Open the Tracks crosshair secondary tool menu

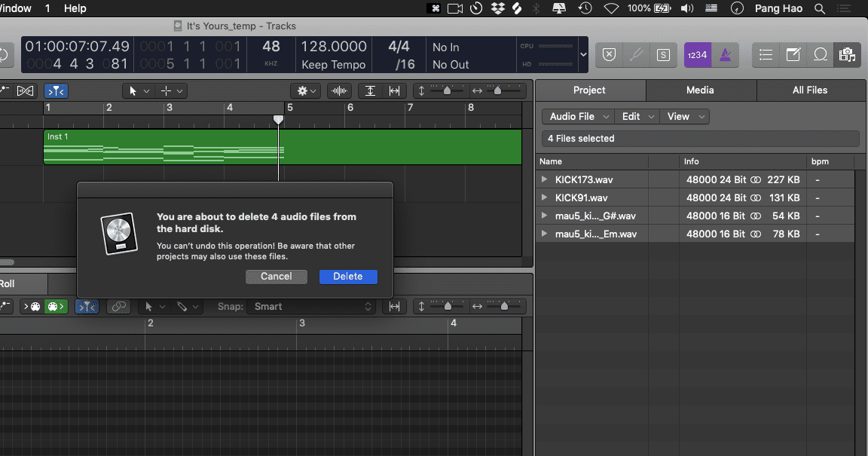tap(172, 91)
